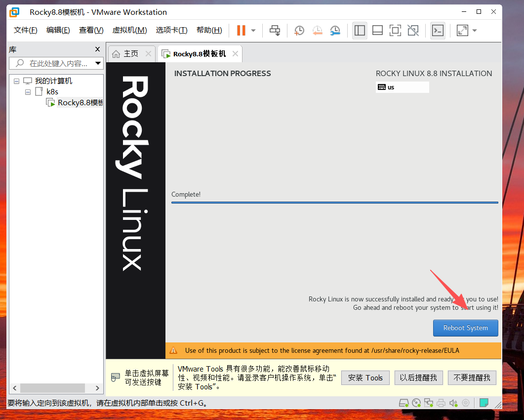Select Rocky8.8模板机 in the library tree
The image size is (524, 420).
click(x=80, y=103)
